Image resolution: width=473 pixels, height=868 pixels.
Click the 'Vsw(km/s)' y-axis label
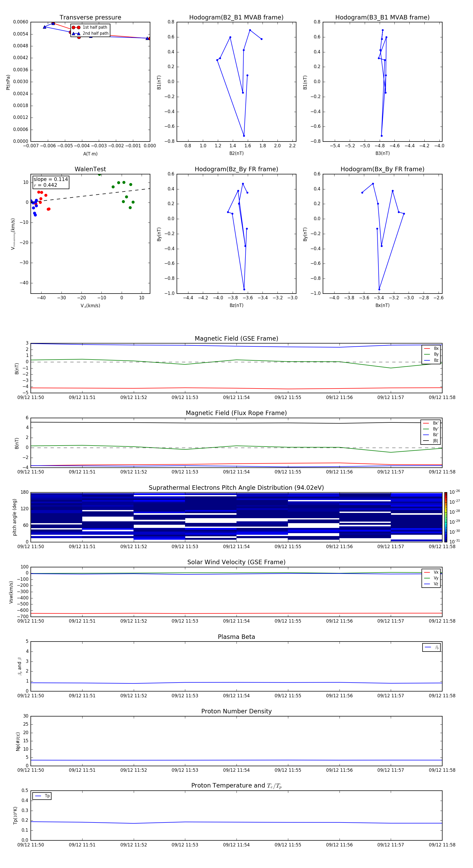[x=11, y=592]
